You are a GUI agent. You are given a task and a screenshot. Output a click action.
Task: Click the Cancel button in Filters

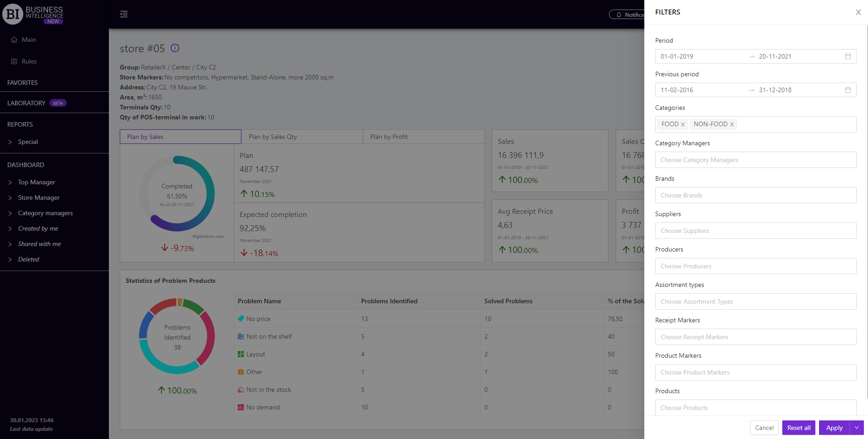764,428
